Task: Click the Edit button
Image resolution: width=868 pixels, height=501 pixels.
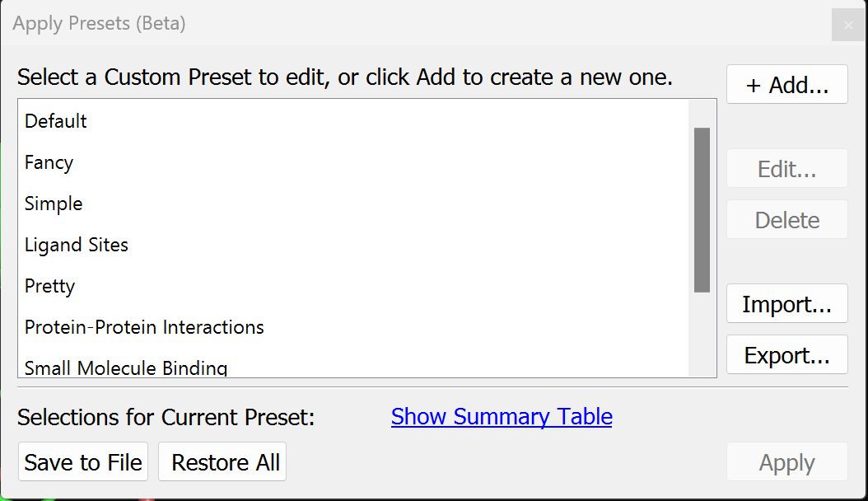Action: pos(786,168)
